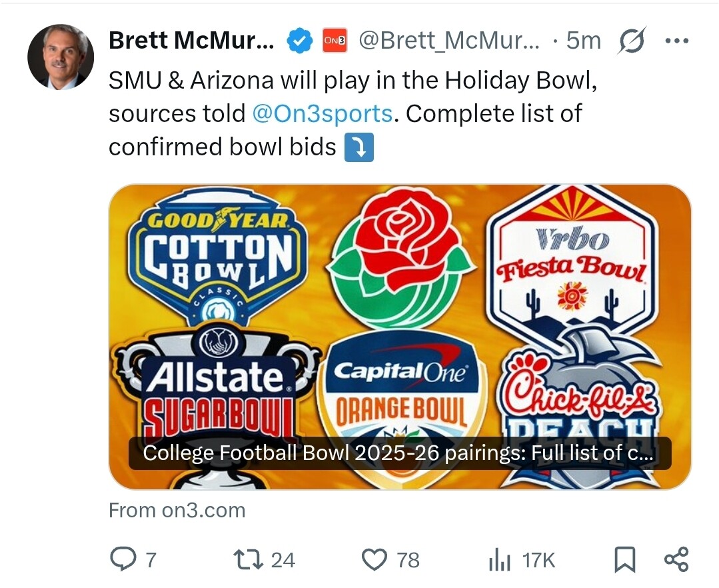Viewport: 719px width, 588px height.
Task: Click the "From on3.com" source label
Action: (177, 511)
